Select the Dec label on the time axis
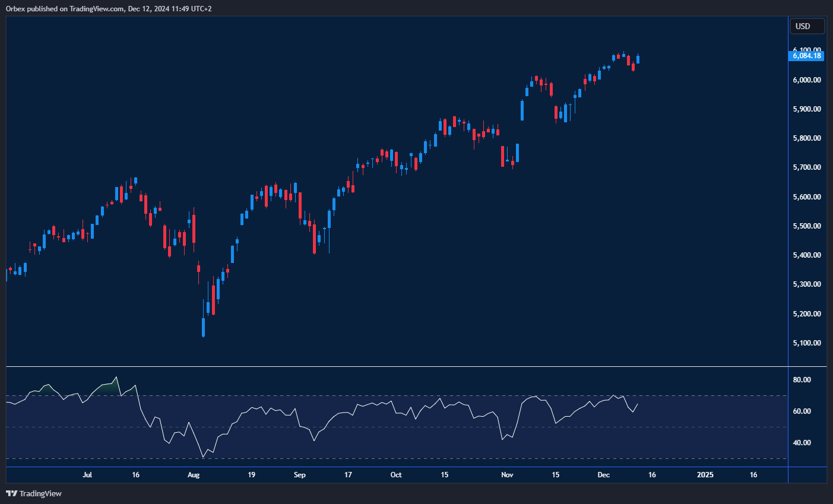 pyautogui.click(x=604, y=475)
